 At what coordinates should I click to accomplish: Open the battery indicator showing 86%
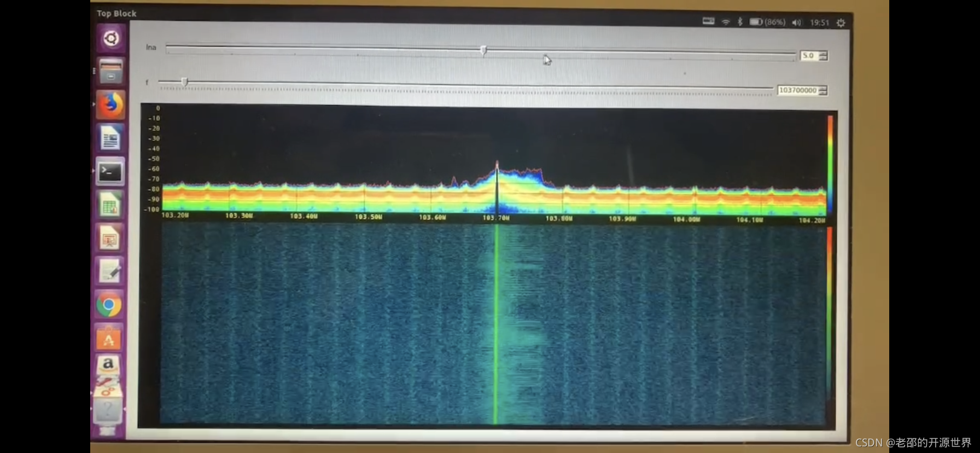[x=767, y=22]
